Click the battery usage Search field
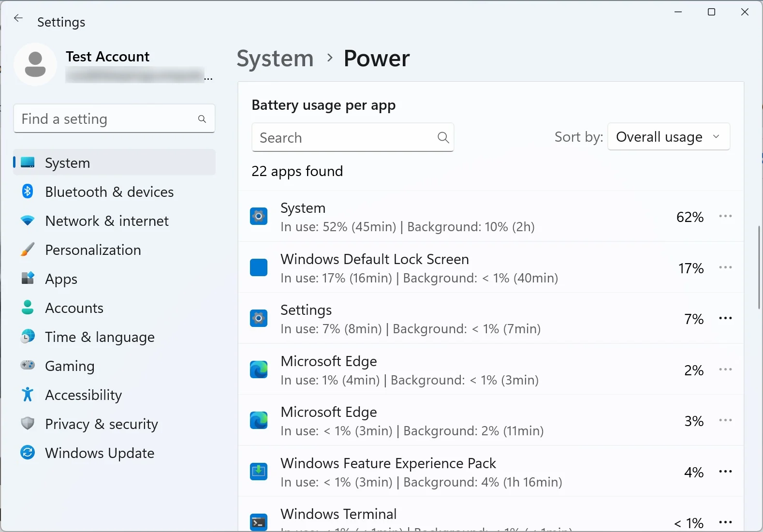Image resolution: width=763 pixels, height=532 pixels. point(346,138)
